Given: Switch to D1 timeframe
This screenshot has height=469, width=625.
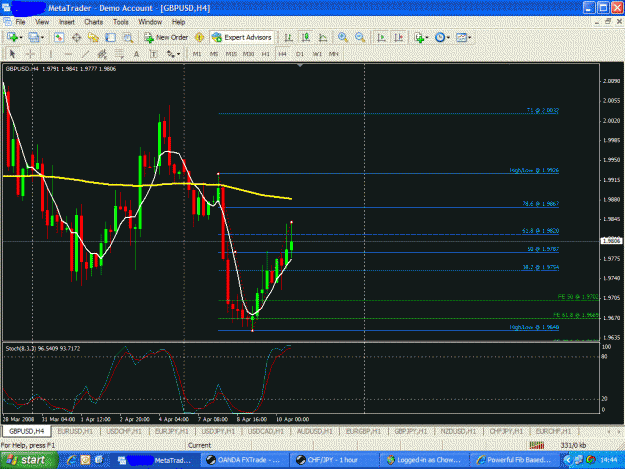Looking at the screenshot, I should pyautogui.click(x=300, y=54).
